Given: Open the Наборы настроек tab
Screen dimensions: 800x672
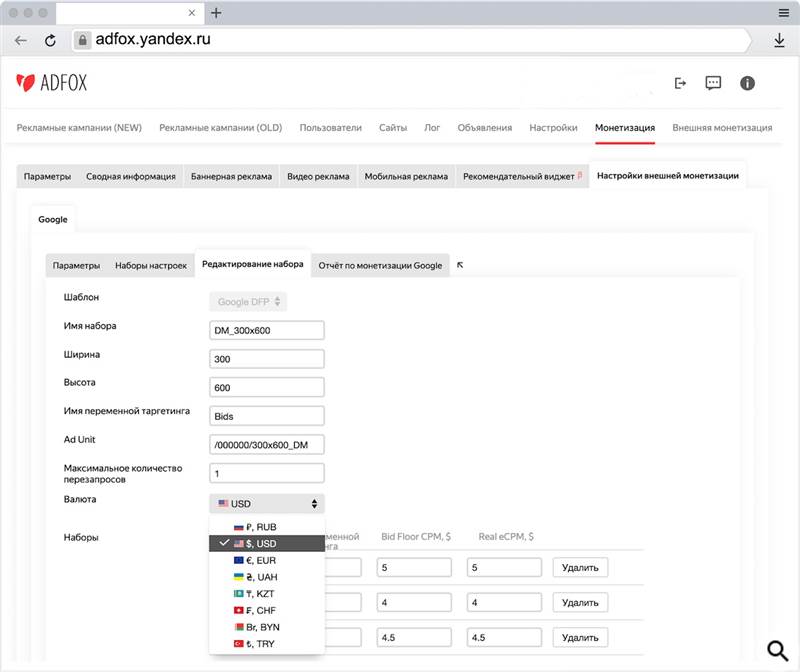Looking at the screenshot, I should pos(151,266).
